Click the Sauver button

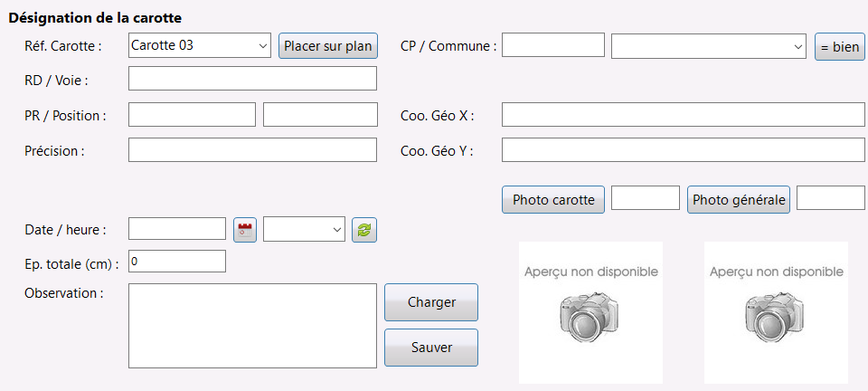(431, 348)
